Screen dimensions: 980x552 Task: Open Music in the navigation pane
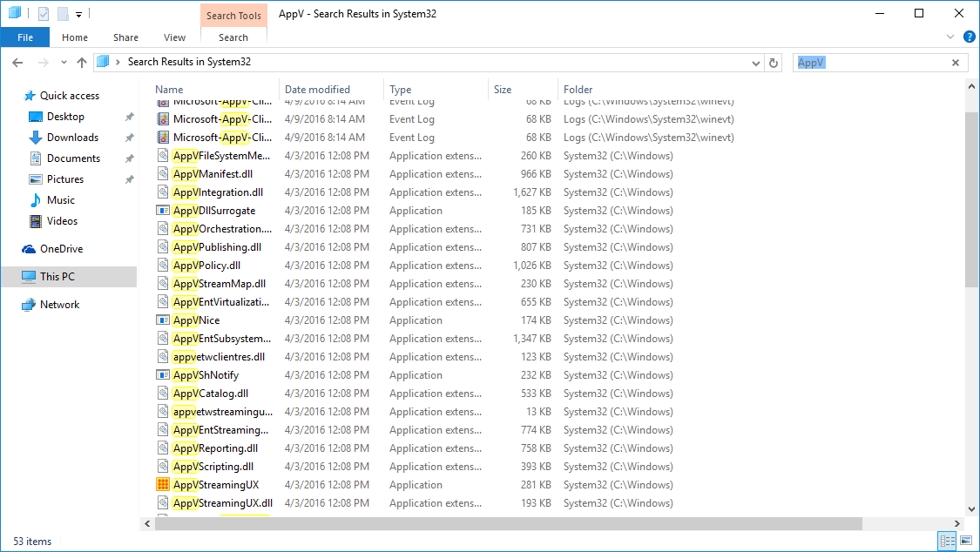61,200
